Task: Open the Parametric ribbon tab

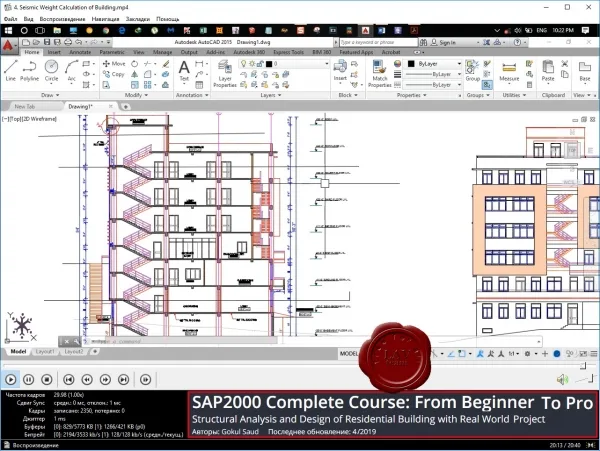Action: 112,52
